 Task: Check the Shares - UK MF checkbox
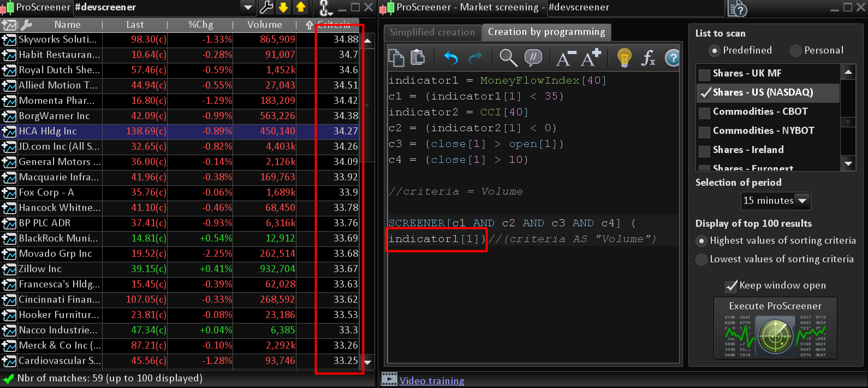click(705, 74)
